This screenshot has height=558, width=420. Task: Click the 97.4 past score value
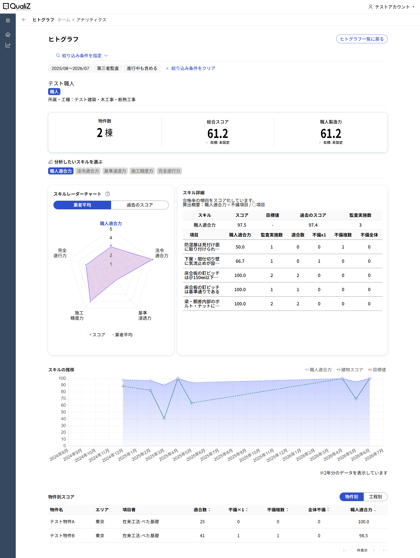point(313,225)
